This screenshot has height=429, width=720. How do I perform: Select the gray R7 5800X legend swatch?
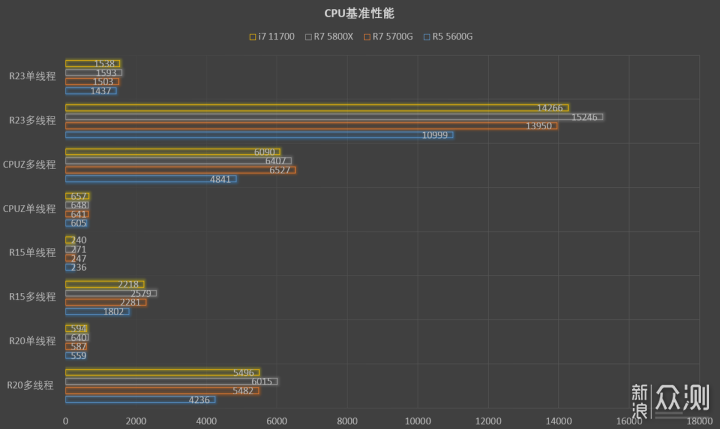click(x=309, y=37)
